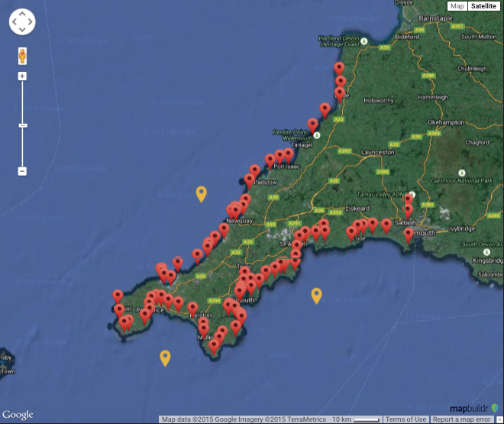Open the Terms of Use link

pyautogui.click(x=405, y=419)
